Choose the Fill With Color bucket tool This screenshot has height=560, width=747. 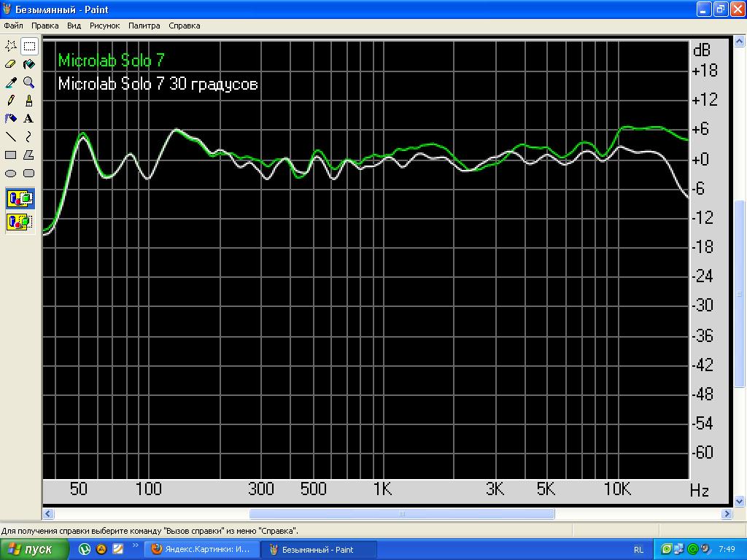[x=29, y=64]
